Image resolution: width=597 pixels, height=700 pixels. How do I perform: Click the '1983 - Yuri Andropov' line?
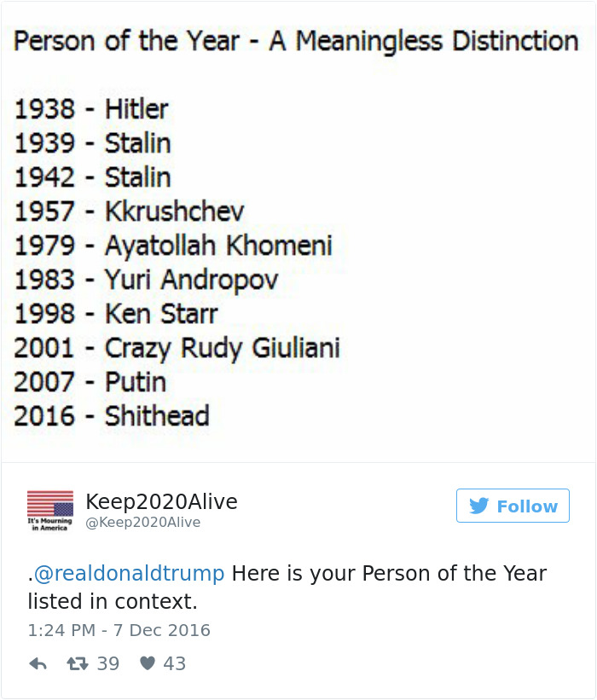point(146,280)
